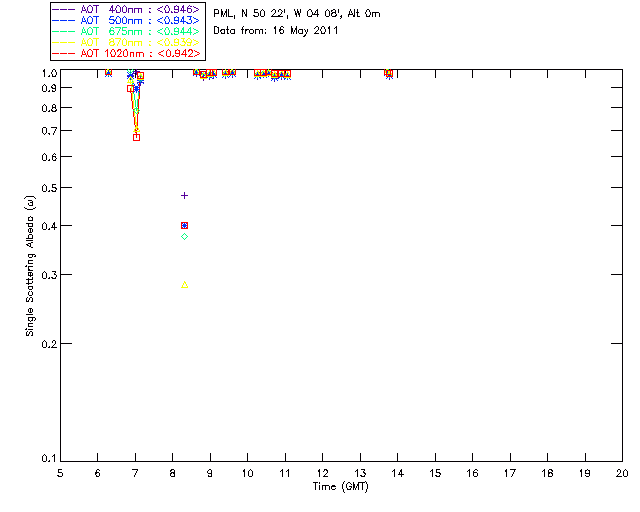Select the AOT 500nm legend entry
This screenshot has height=512, width=640.
pyautogui.click(x=127, y=20)
